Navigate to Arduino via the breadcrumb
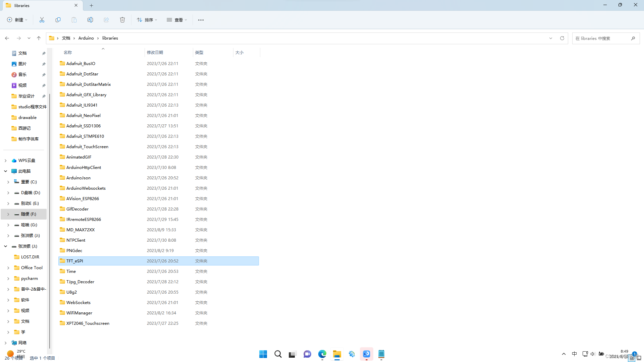 [86, 38]
